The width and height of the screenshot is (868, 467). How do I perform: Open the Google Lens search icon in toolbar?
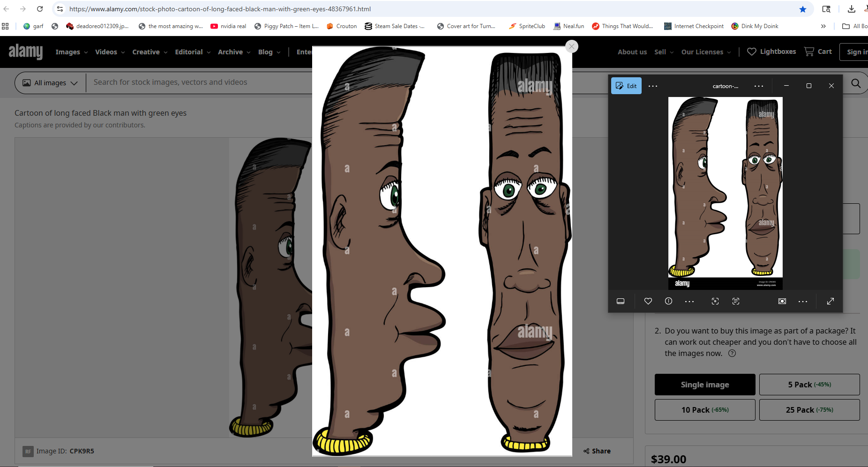pos(826,9)
